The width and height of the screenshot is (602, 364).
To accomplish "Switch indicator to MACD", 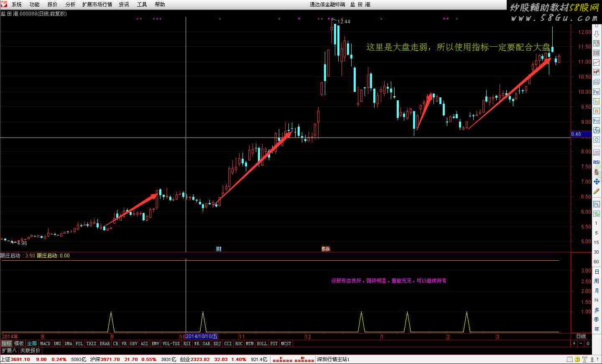I will pyautogui.click(x=45, y=344).
